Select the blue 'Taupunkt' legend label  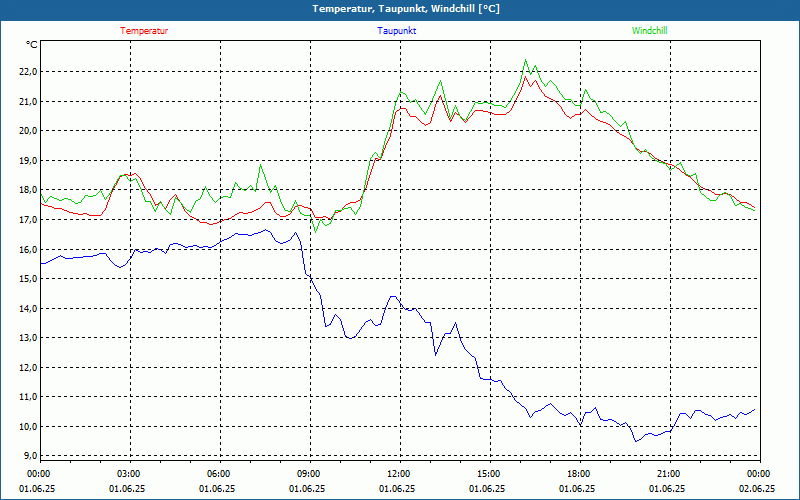click(x=396, y=31)
